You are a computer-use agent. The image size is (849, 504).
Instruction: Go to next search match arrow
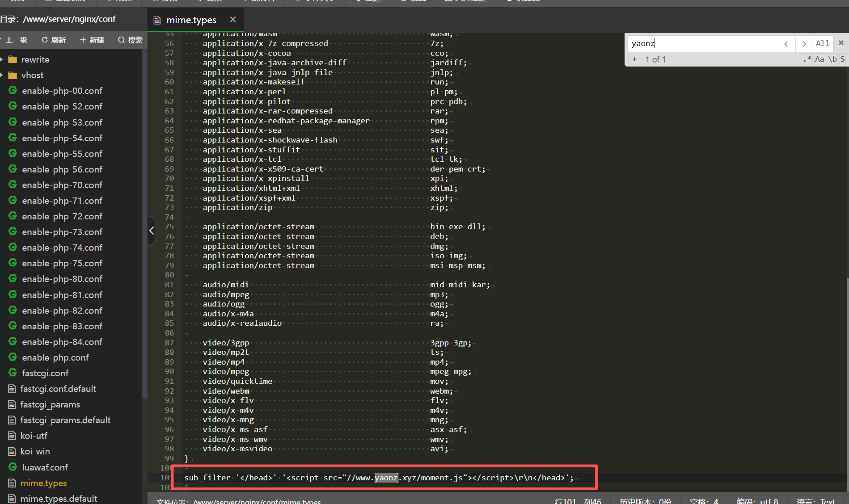click(x=804, y=44)
